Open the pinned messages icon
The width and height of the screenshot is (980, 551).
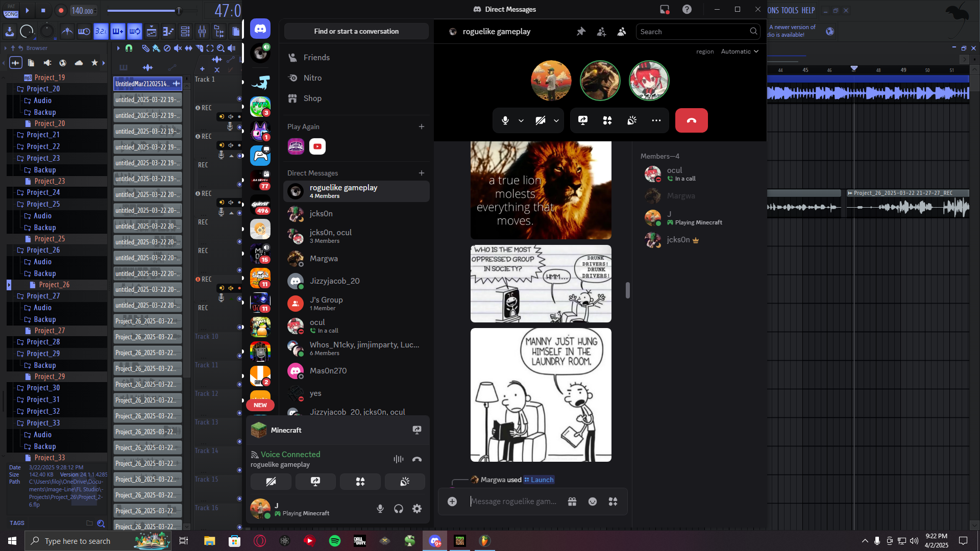point(581,32)
